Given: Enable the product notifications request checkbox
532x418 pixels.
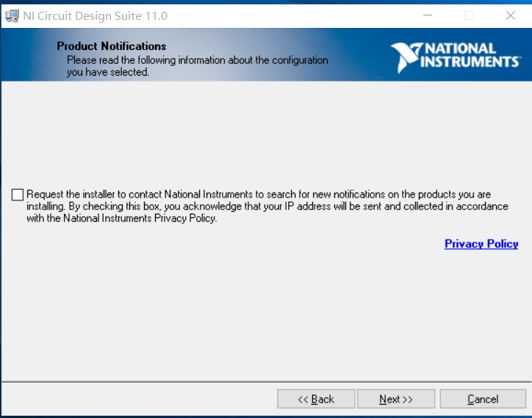Looking at the screenshot, I should tap(18, 195).
